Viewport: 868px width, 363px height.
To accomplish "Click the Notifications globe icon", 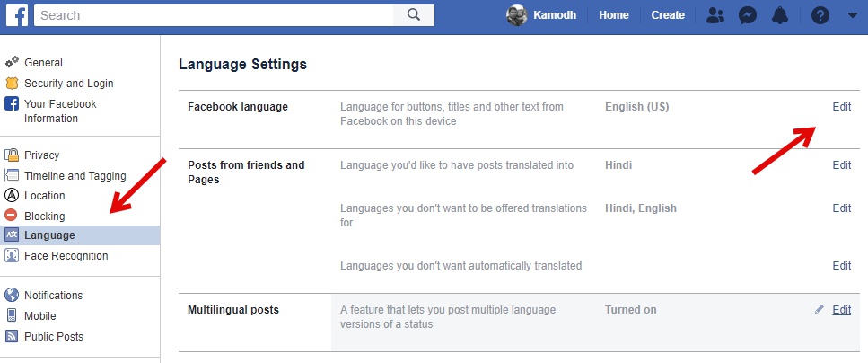I will point(12,295).
